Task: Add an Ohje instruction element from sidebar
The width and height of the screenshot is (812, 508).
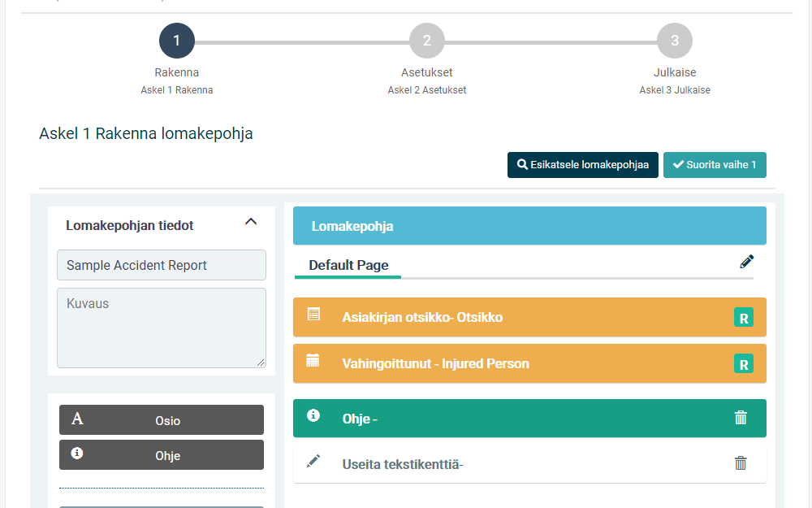Action: tap(162, 455)
